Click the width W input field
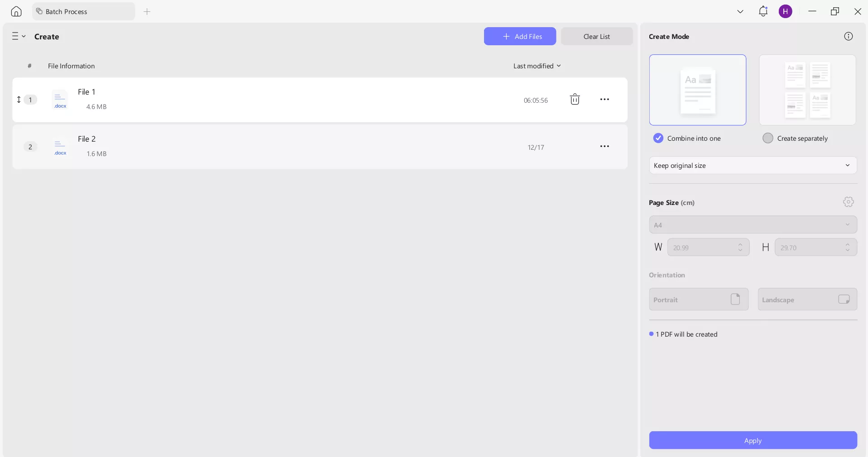This screenshot has width=868, height=457. coord(702,248)
